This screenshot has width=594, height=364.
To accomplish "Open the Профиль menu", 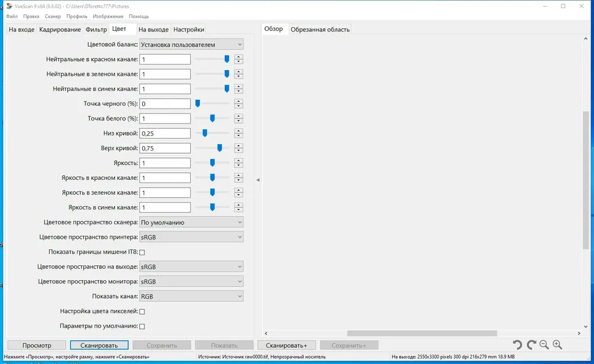I will [x=77, y=16].
